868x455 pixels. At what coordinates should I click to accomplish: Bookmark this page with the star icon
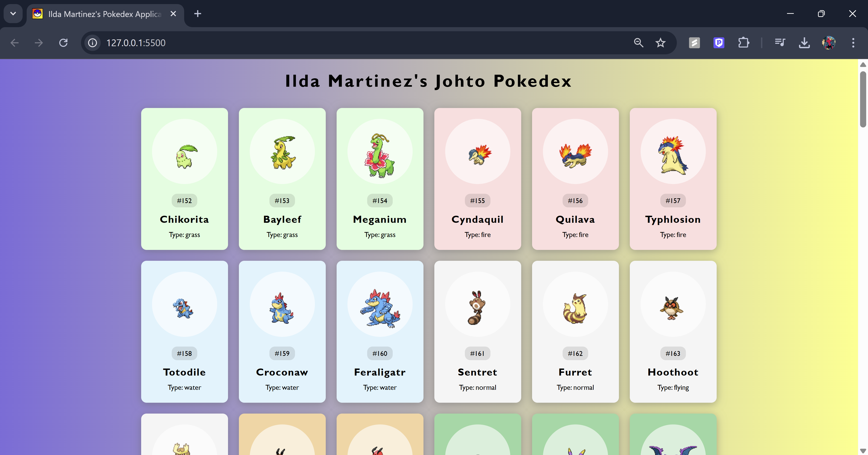[x=660, y=43]
